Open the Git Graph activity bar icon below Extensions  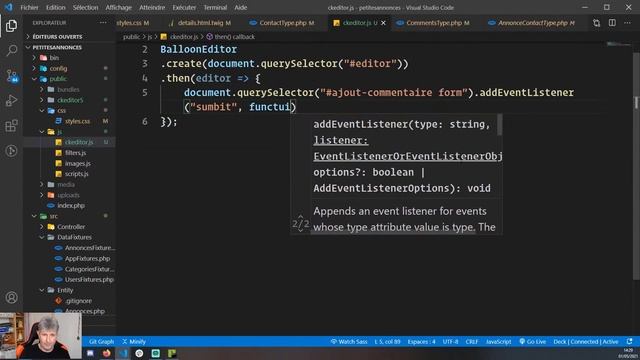pyautogui.click(x=11, y=151)
